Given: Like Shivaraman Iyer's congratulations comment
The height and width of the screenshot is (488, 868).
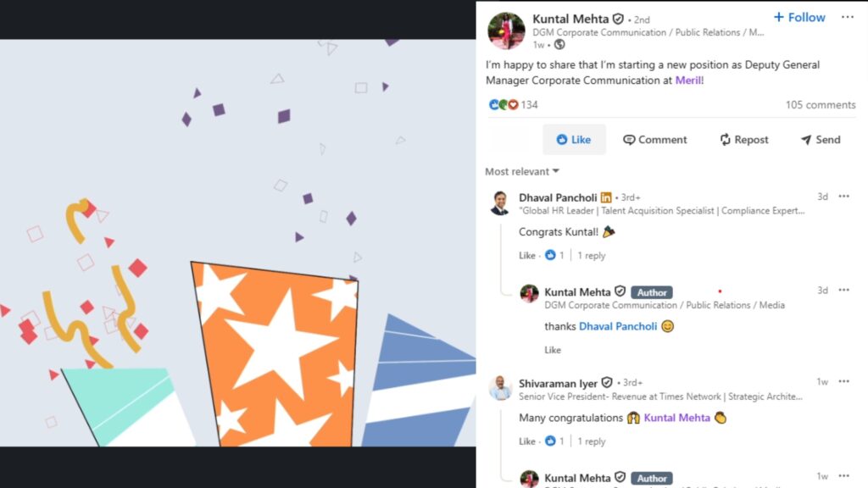Looking at the screenshot, I should coord(527,441).
